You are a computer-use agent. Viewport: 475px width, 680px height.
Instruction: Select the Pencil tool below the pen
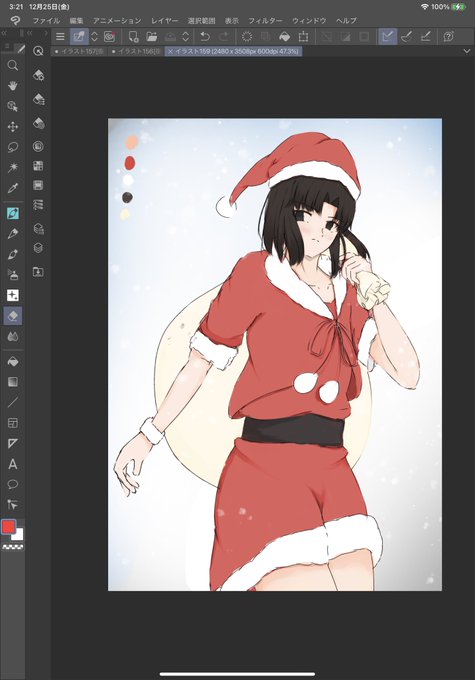pos(13,234)
